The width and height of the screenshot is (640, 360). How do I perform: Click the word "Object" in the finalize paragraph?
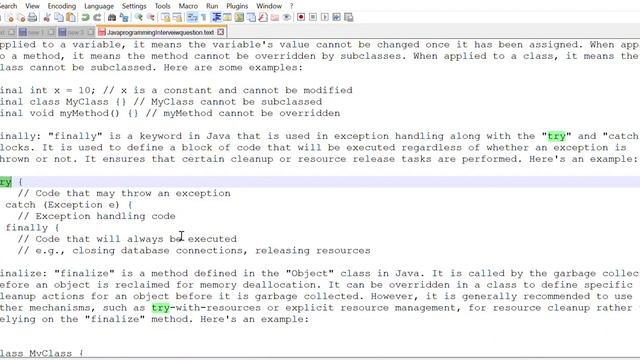click(310, 273)
